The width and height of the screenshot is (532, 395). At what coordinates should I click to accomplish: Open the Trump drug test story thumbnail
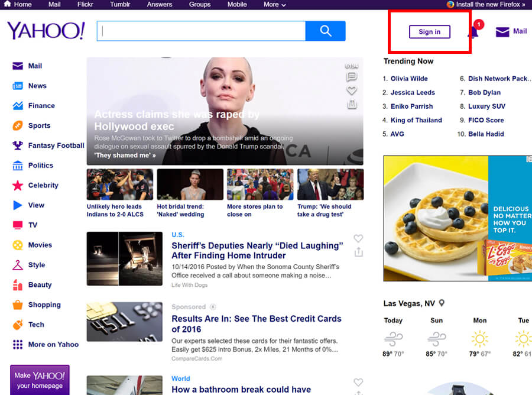coord(330,184)
